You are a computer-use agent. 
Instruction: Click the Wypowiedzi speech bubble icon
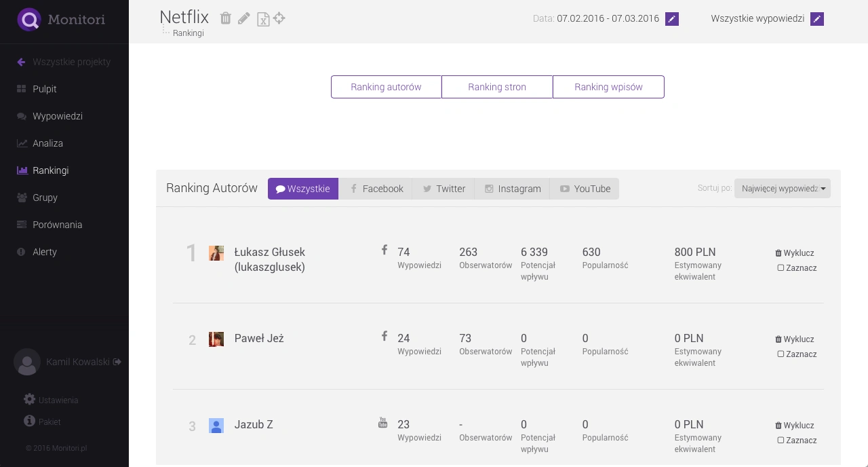pos(22,116)
